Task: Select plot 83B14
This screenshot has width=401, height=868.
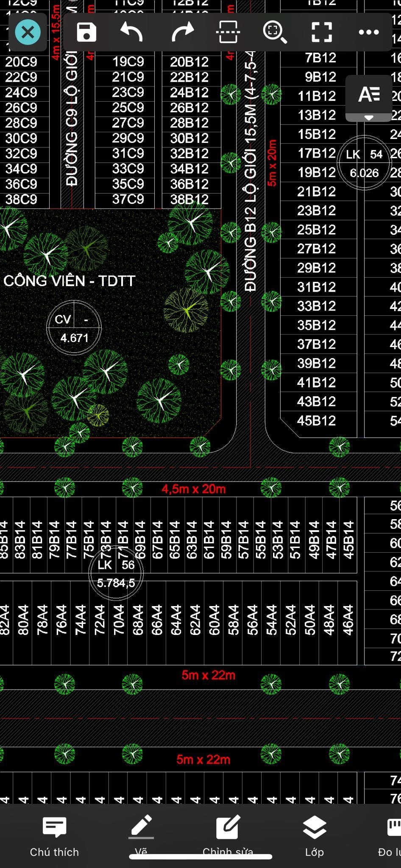Action: pos(20,540)
